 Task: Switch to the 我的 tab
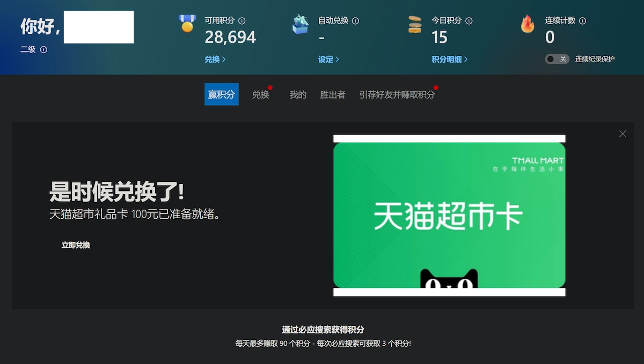(298, 95)
